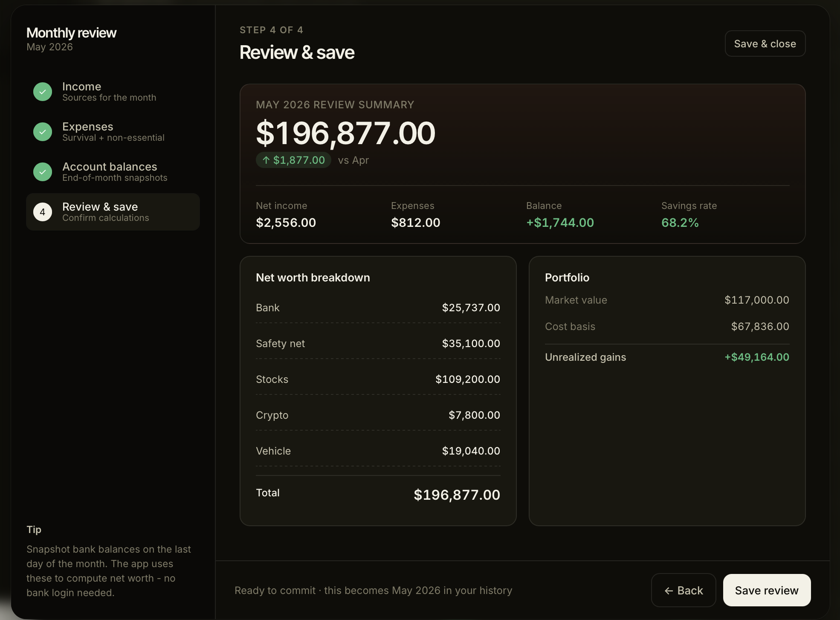
Task: Click the Unrealized gains label
Action: coord(585,357)
